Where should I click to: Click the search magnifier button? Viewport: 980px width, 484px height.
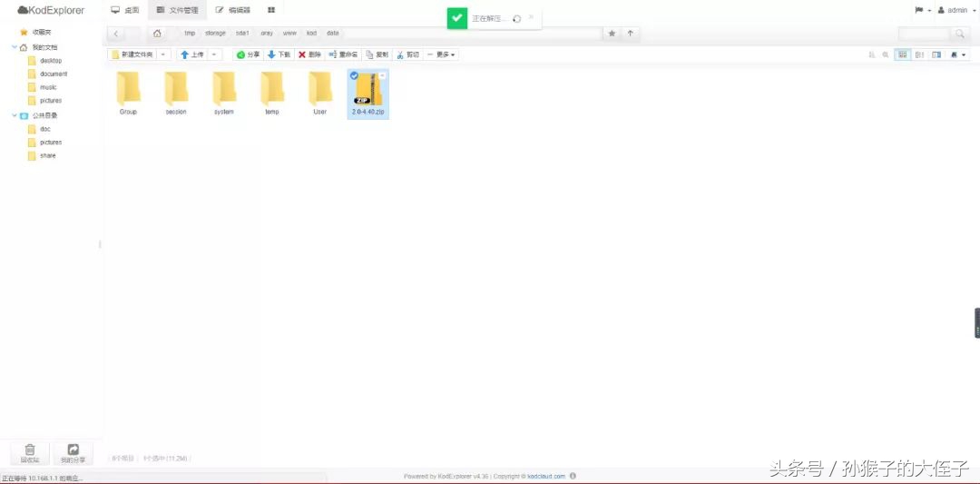pyautogui.click(x=959, y=33)
